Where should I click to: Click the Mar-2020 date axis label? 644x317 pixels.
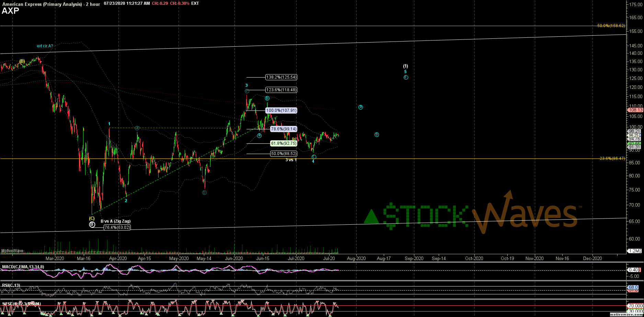pos(55,258)
